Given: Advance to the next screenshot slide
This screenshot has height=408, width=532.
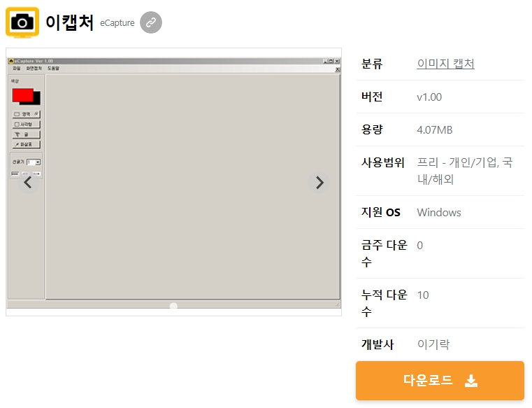Looking at the screenshot, I should (319, 183).
